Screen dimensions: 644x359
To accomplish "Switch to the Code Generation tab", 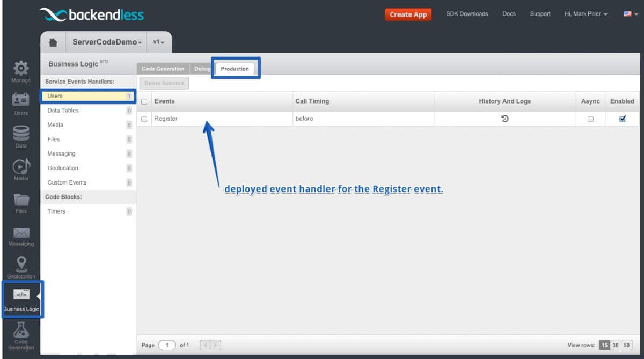I will pyautogui.click(x=163, y=69).
